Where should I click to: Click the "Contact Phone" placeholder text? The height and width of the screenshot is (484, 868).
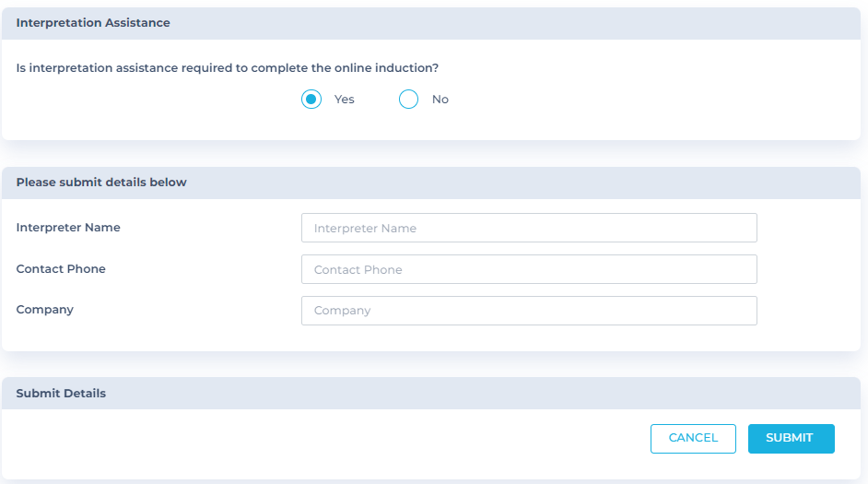(358, 270)
